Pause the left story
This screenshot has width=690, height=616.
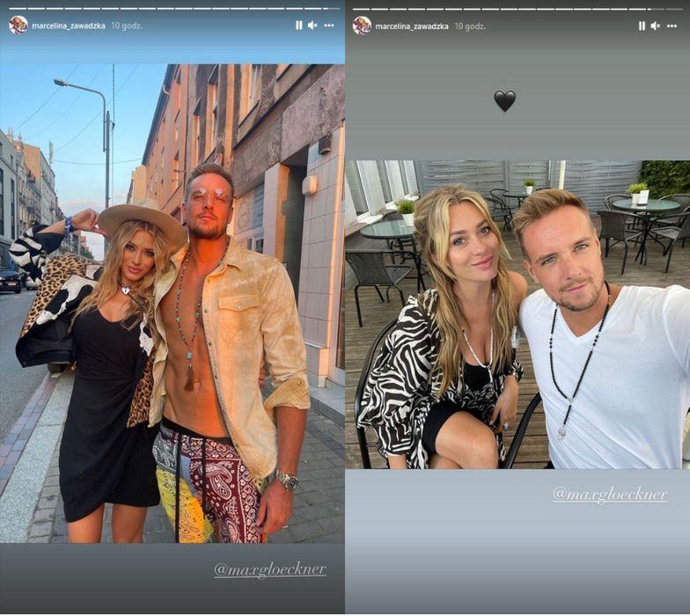pyautogui.click(x=299, y=26)
